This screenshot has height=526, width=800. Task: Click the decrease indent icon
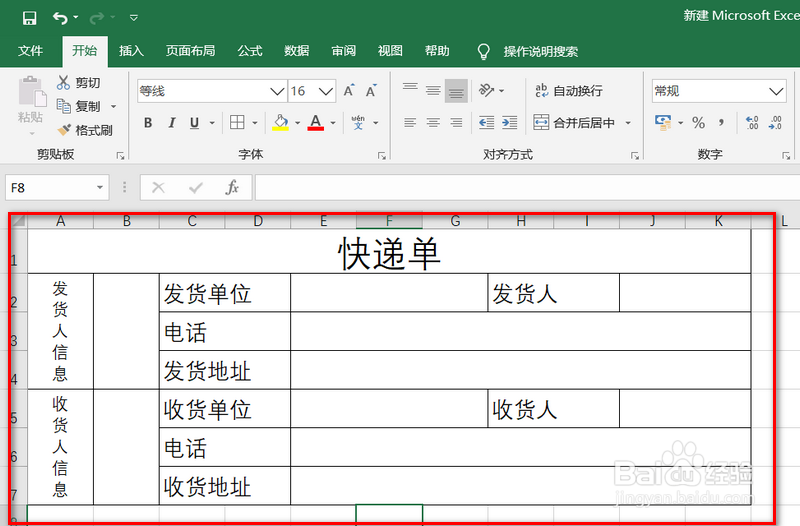487,122
